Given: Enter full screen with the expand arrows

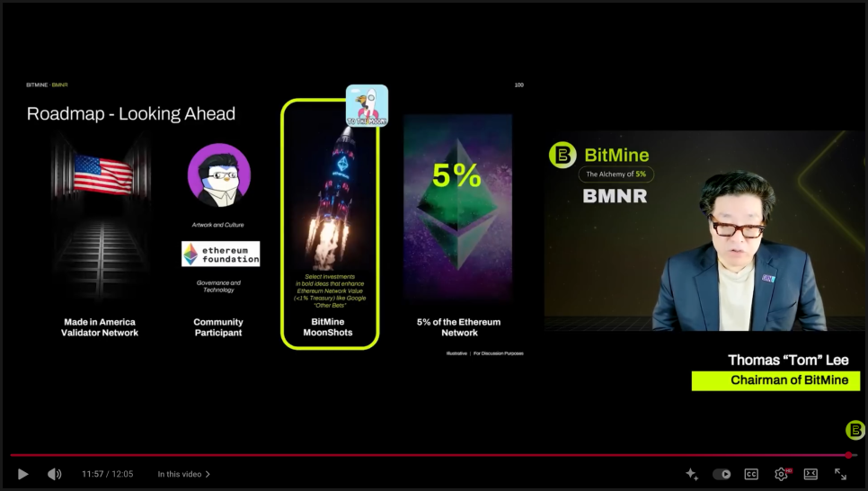Looking at the screenshot, I should [840, 474].
